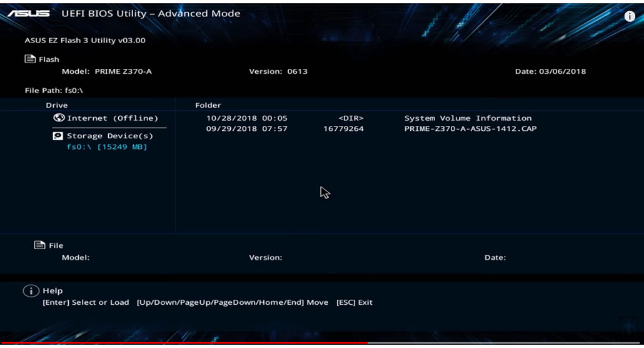Click the 16779264 file size value
This screenshot has height=348, width=644.
point(343,129)
